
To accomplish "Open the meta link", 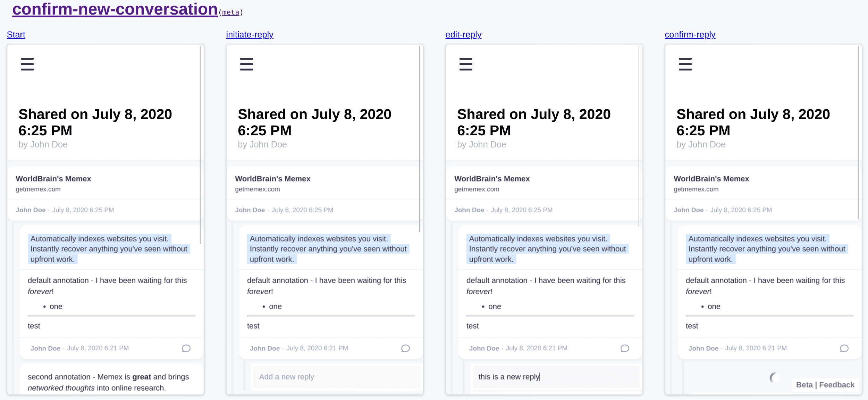I will pyautogui.click(x=230, y=12).
